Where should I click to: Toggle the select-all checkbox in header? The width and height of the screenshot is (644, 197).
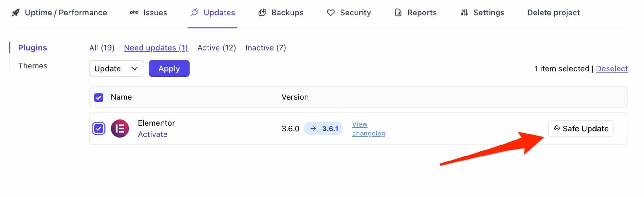99,97
